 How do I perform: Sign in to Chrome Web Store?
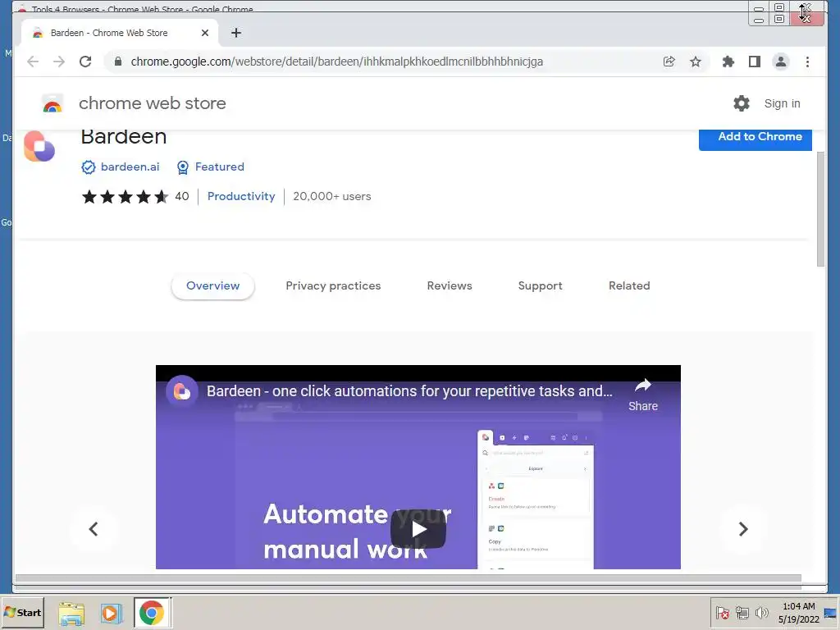[782, 103]
